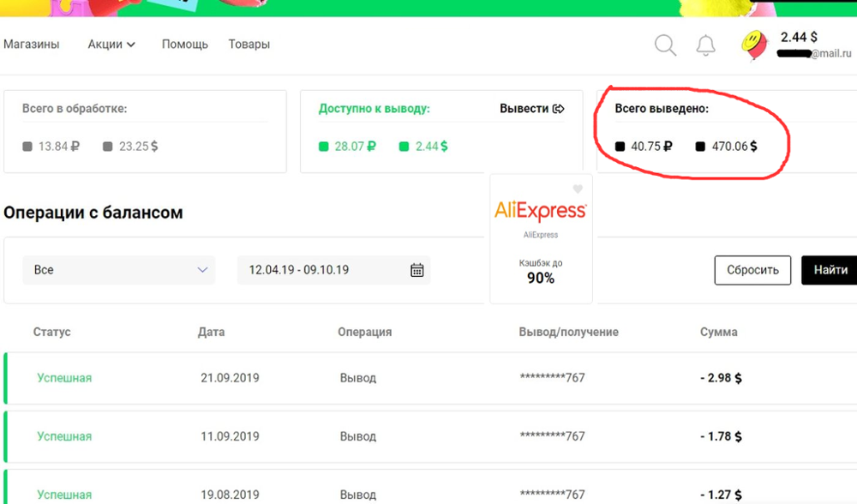Click the Всего выведено heading
The width and height of the screenshot is (857, 504).
tap(662, 109)
